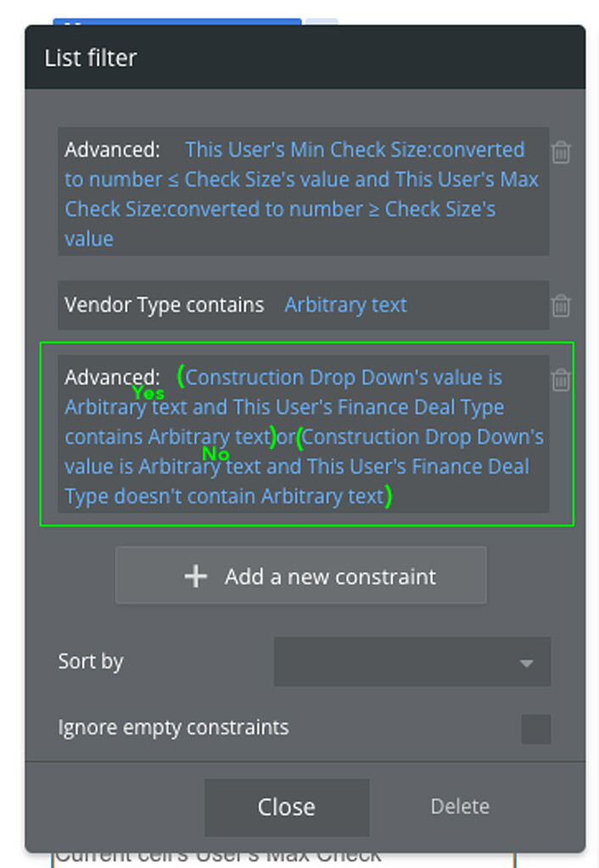The height and width of the screenshot is (868, 599).
Task: Edit Arbitrary text in the Vendor Type constraint
Action: point(345,305)
